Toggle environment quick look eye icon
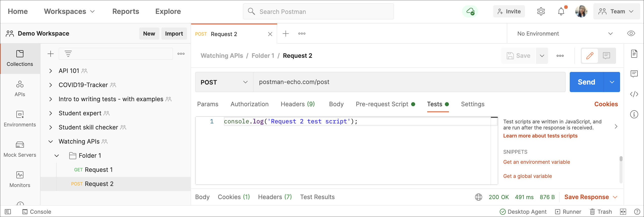This screenshot has width=644, height=217. (x=631, y=34)
